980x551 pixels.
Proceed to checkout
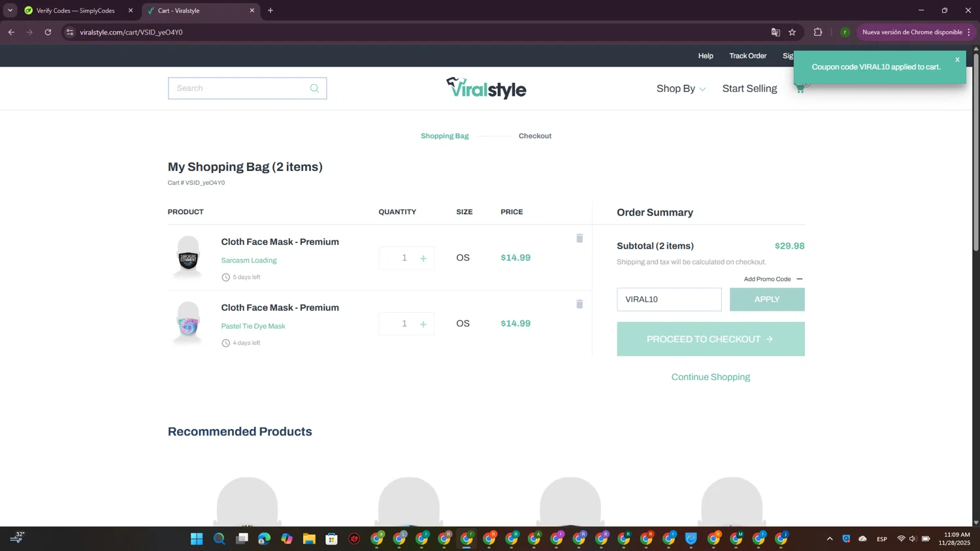coord(711,339)
